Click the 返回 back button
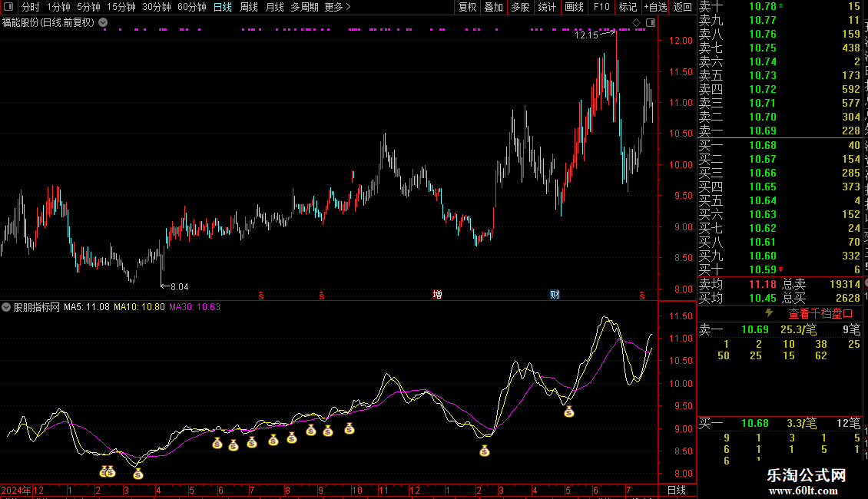Viewport: 868px width, 499px height. [x=683, y=7]
